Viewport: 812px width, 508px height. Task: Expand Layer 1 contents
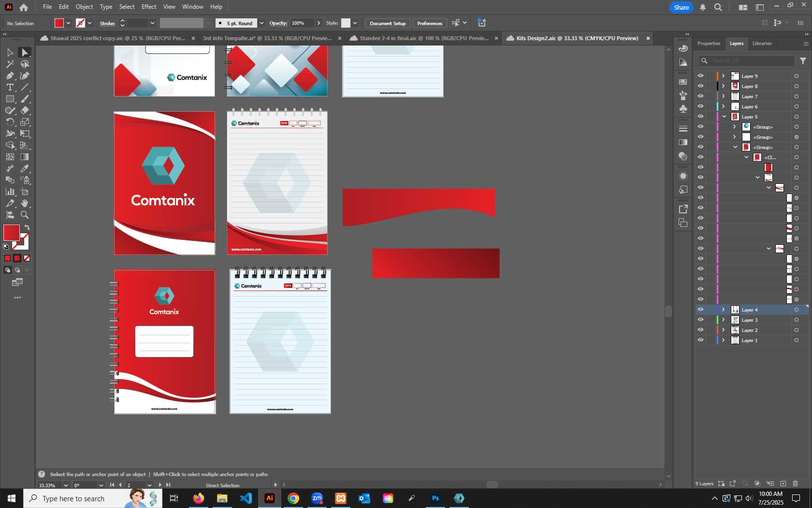click(x=724, y=340)
